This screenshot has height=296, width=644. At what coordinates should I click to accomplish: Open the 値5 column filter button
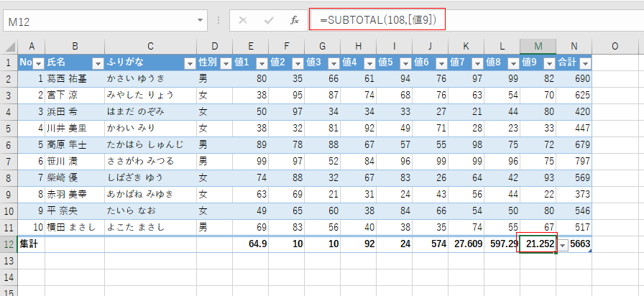(x=405, y=63)
